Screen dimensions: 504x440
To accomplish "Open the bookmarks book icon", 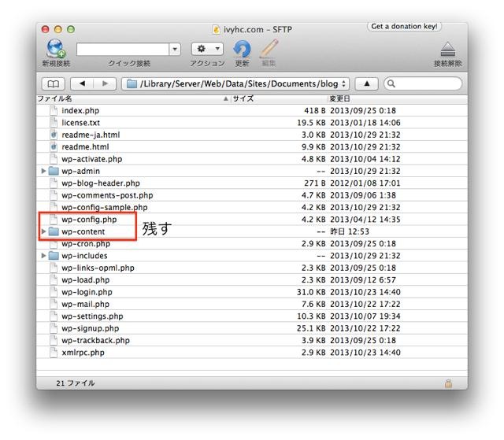I will coord(53,83).
